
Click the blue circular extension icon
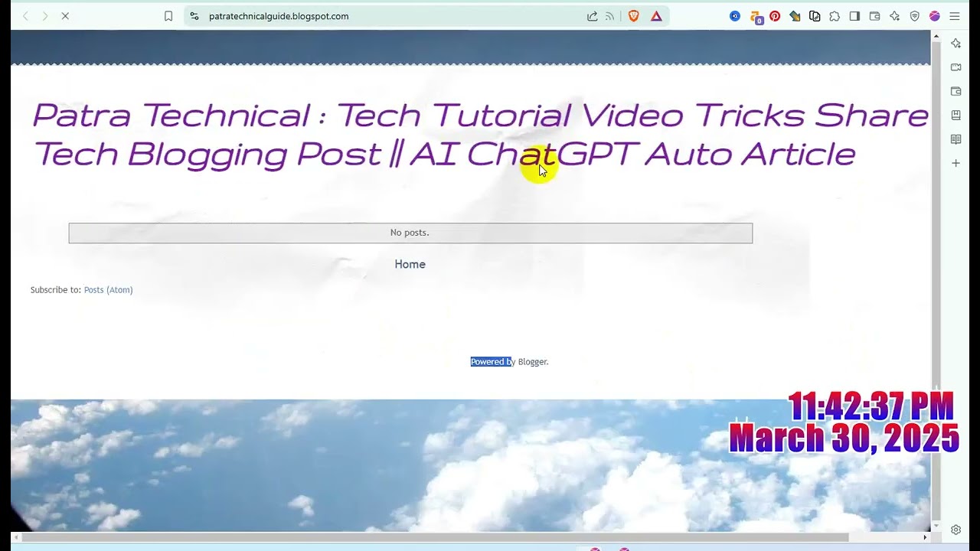coord(735,16)
